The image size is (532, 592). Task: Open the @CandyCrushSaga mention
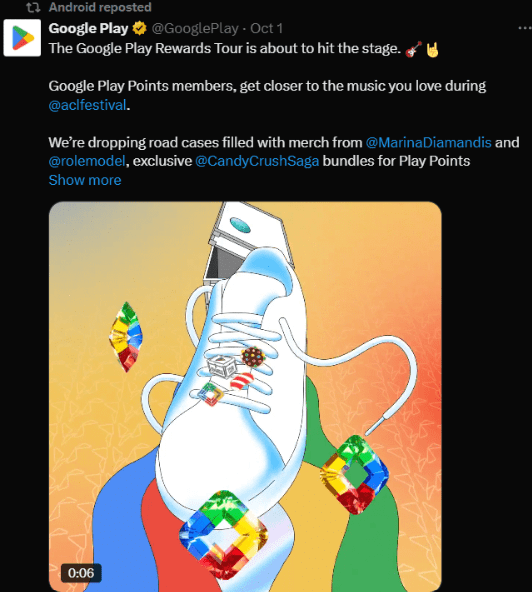coord(257,161)
